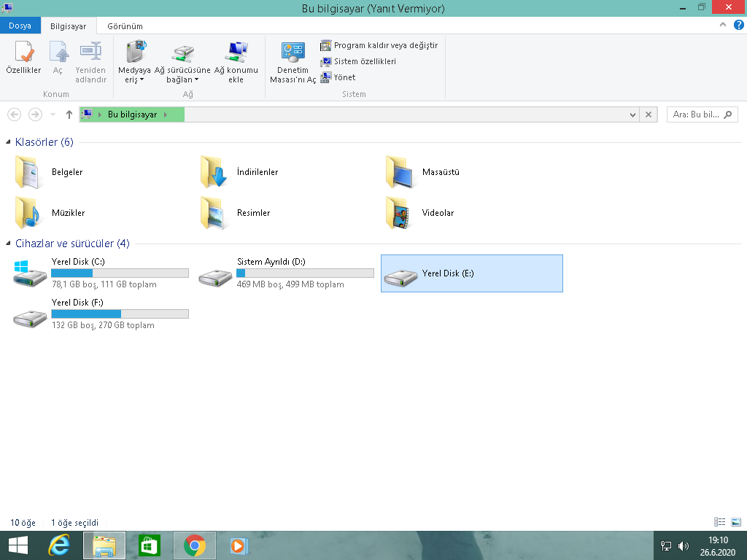The height and width of the screenshot is (560, 747).
Task: Select the Masaüstü folder
Action: click(423, 172)
